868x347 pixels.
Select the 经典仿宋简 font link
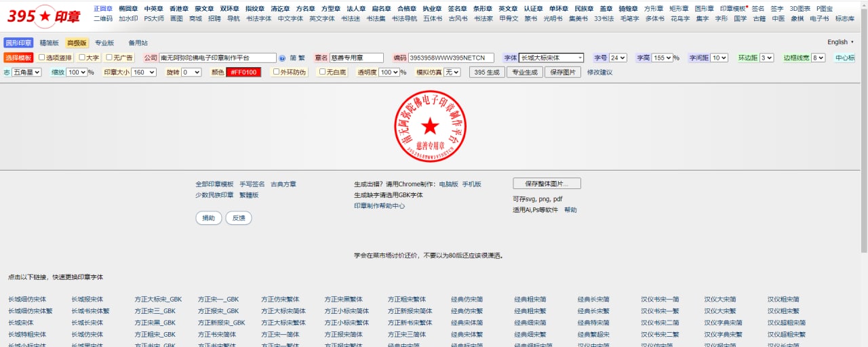coord(467,300)
